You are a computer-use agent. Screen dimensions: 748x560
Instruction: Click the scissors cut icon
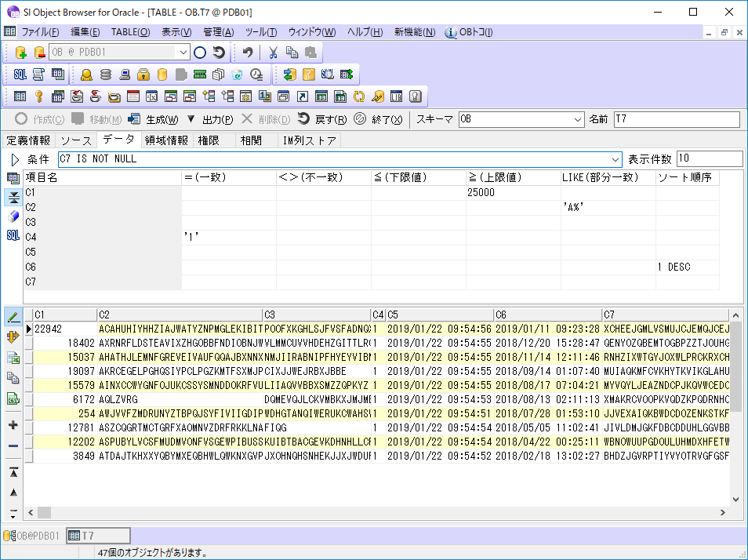click(x=273, y=53)
